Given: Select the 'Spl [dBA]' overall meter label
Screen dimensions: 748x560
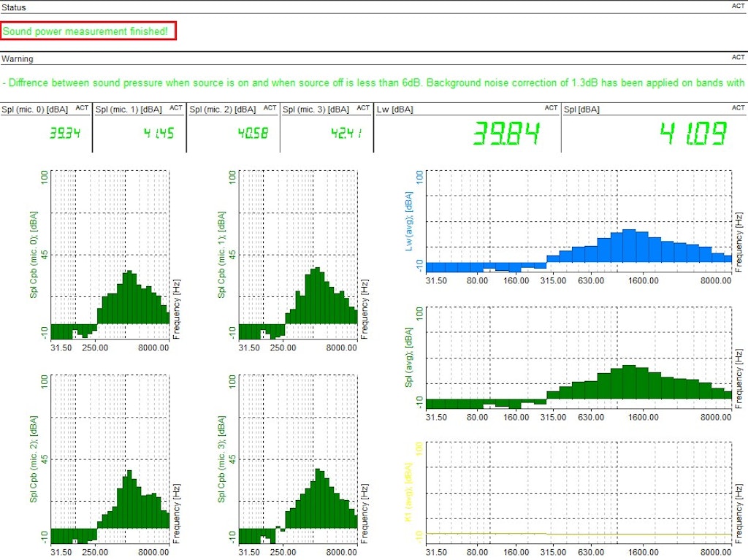Looking at the screenshot, I should (582, 110).
